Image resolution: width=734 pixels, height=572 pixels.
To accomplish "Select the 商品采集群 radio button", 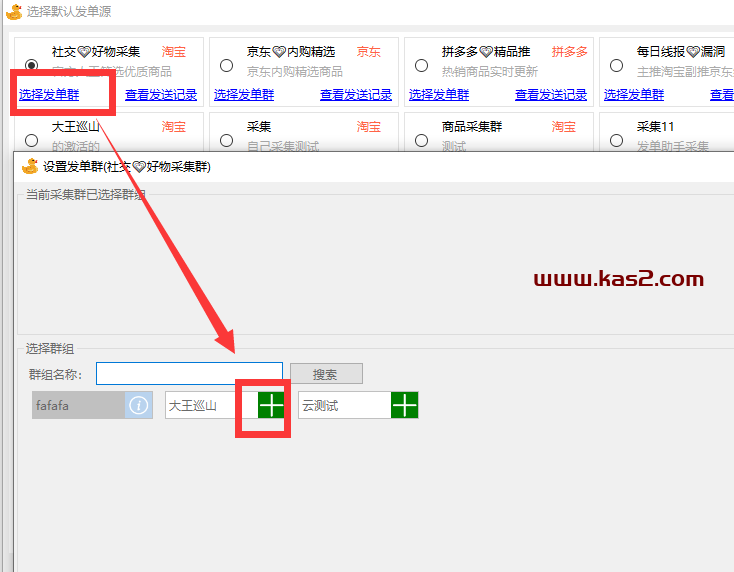I will click(421, 140).
